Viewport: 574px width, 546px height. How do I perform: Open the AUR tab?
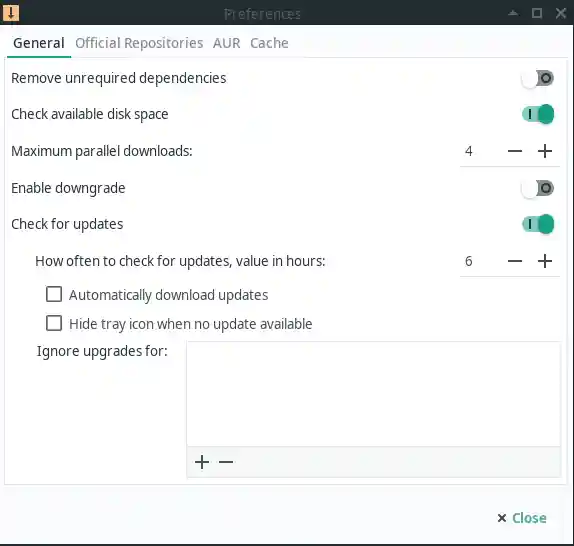(x=227, y=43)
